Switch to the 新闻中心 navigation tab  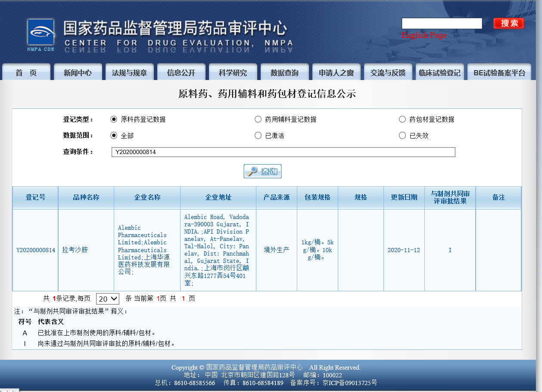point(78,72)
